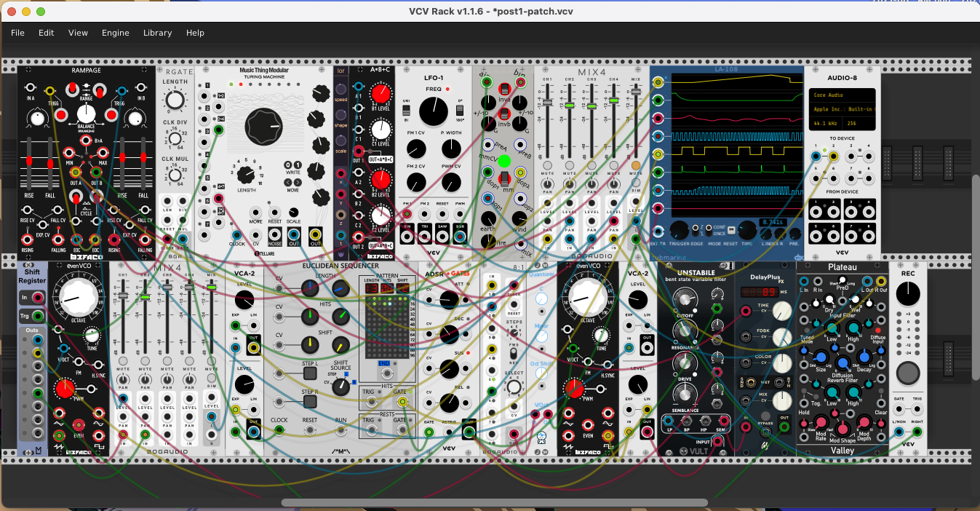Unmute MIX channel on MIX4 beside LA-108

tap(636, 166)
